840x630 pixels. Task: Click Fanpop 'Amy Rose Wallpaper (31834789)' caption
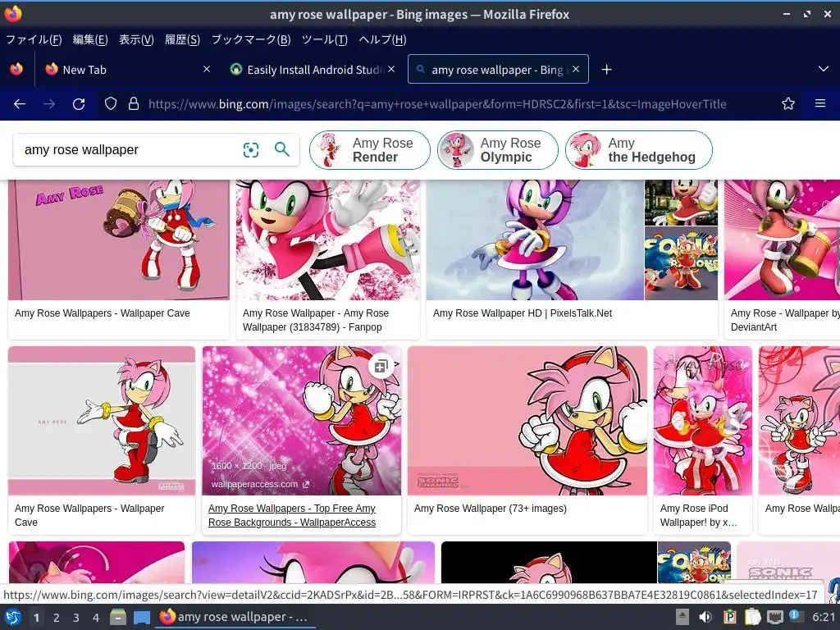[316, 321]
